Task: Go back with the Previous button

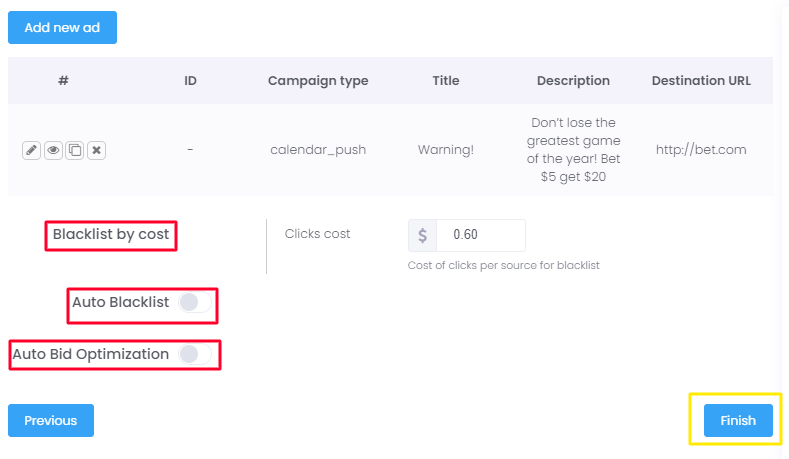Action: coord(51,421)
